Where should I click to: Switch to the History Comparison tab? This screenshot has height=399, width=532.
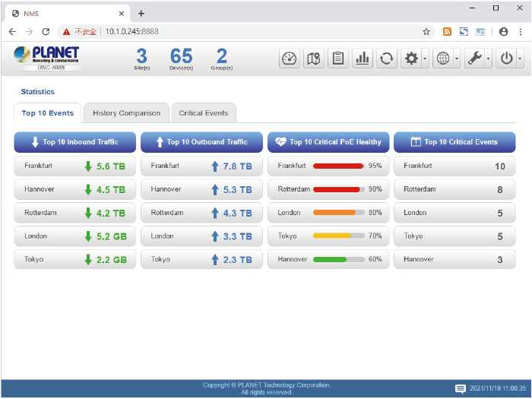[126, 113]
